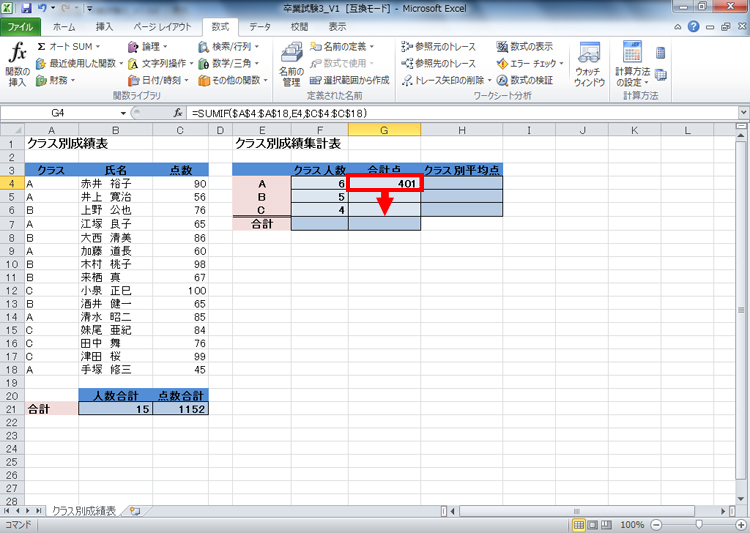Screen dimensions: 750x533
Task: Click the zoom in plus button
Action: [x=740, y=525]
